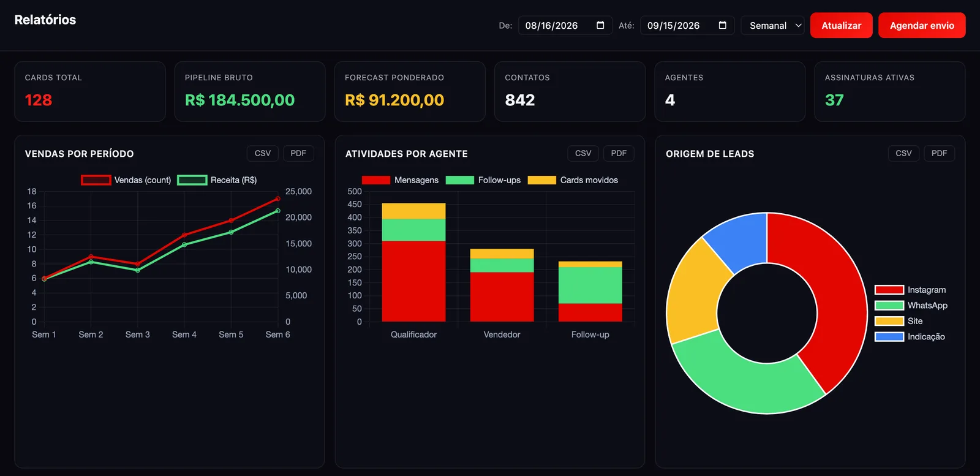Edit the Até date 09/15/2026 field
Screen dimensions: 980x476
click(x=687, y=25)
